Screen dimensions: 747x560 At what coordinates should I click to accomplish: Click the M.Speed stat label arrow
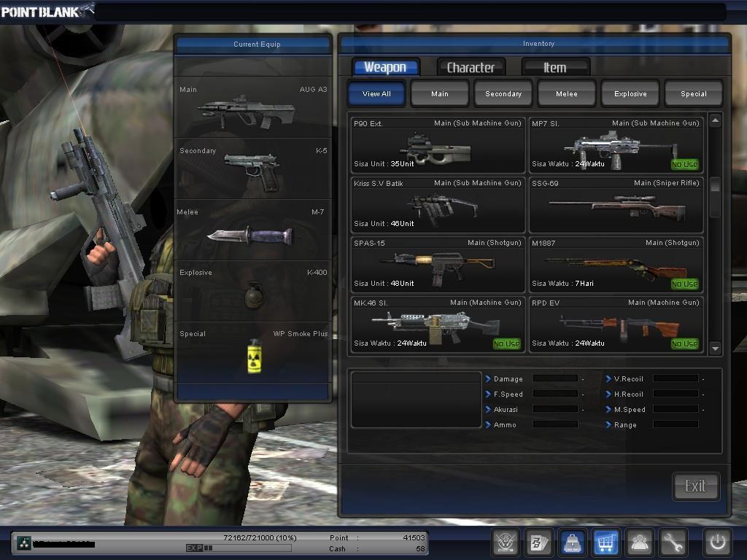point(608,410)
